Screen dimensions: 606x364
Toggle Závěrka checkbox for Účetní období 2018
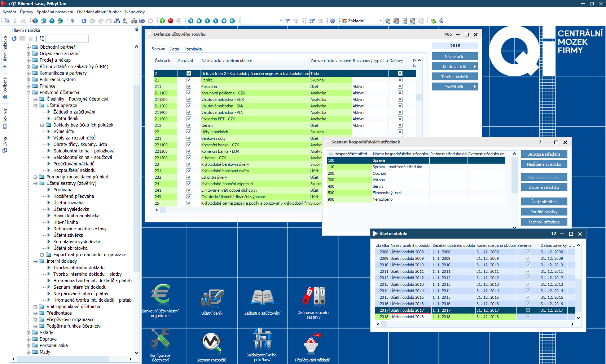click(528, 317)
